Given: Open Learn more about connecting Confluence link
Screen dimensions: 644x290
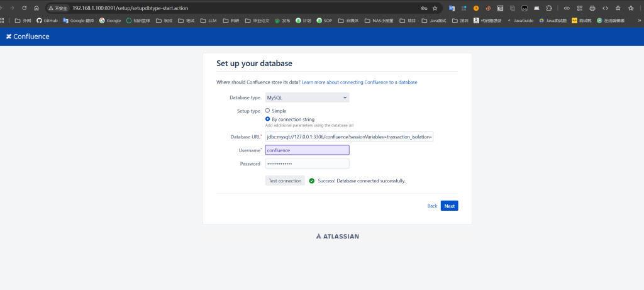Looking at the screenshot, I should click(x=359, y=82).
